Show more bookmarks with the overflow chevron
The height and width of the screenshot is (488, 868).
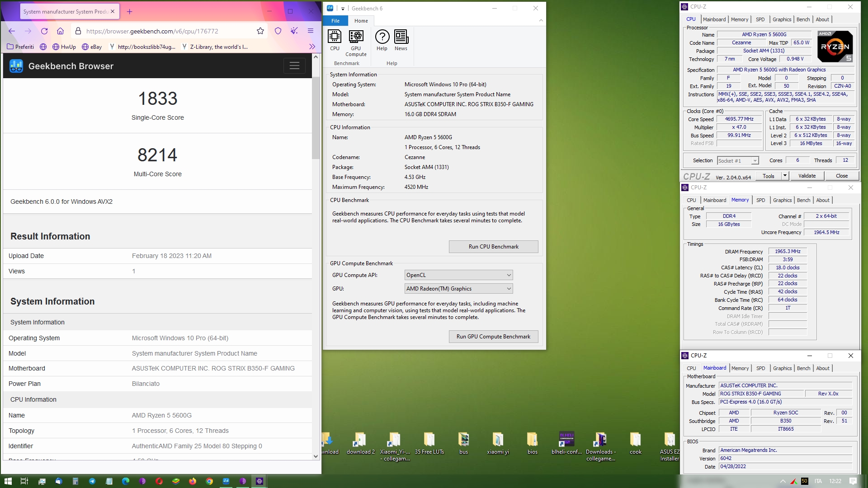pyautogui.click(x=312, y=47)
